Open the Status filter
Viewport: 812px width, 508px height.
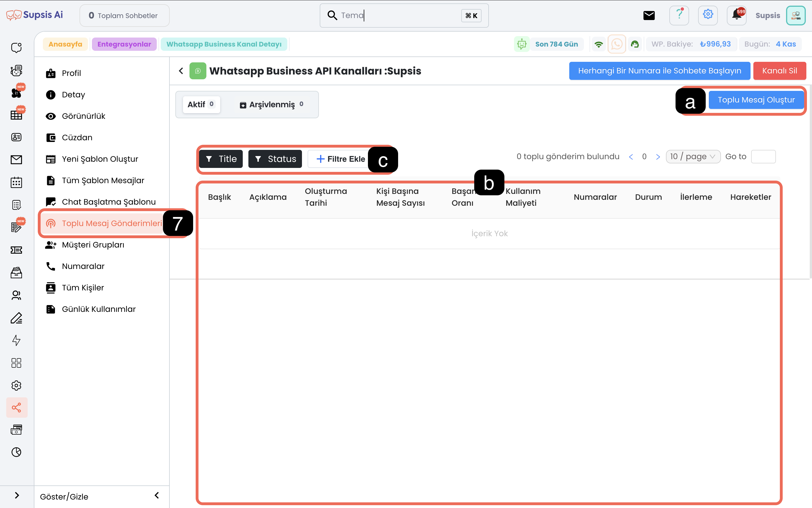(275, 159)
